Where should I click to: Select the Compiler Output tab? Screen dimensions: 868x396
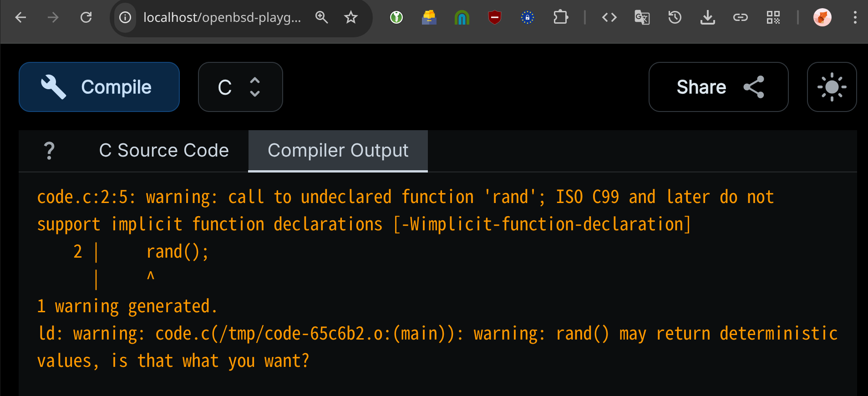click(x=338, y=151)
